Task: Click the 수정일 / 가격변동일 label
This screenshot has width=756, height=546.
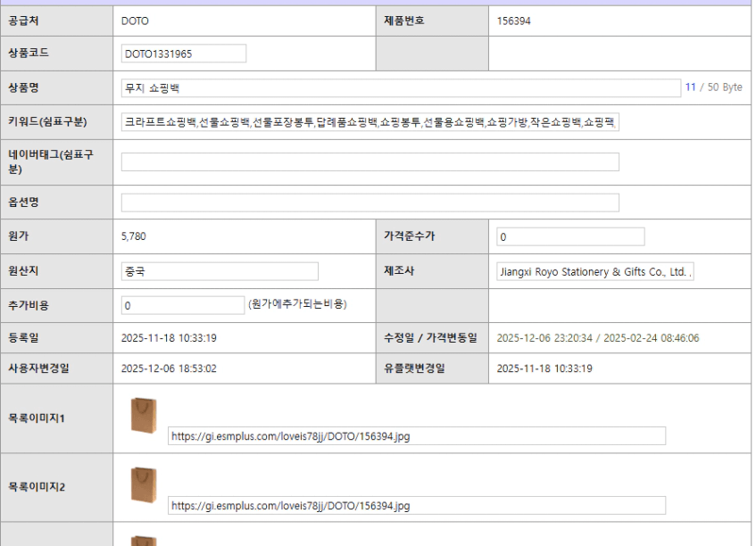Action: click(x=430, y=337)
